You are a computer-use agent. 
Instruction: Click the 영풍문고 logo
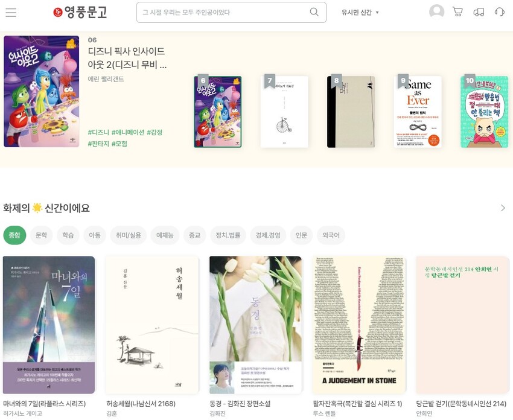tap(80, 13)
